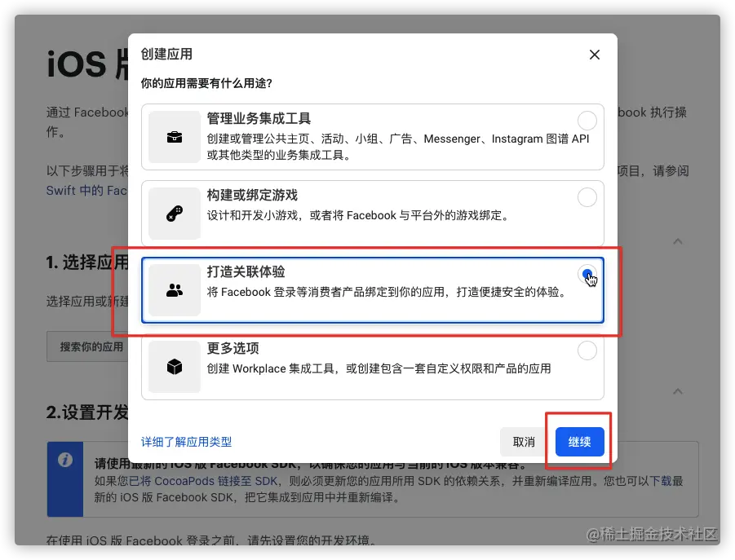Click the cube icon for 更多选项

(x=175, y=367)
